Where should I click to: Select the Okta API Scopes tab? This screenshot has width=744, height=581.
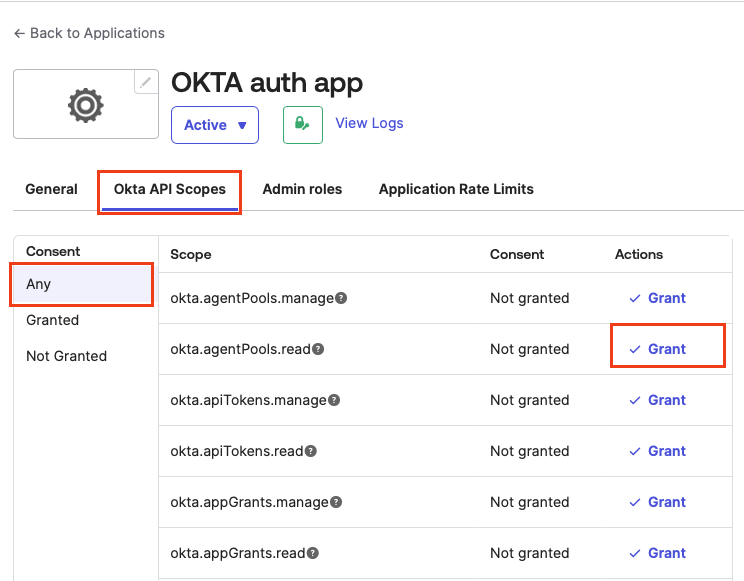point(169,189)
